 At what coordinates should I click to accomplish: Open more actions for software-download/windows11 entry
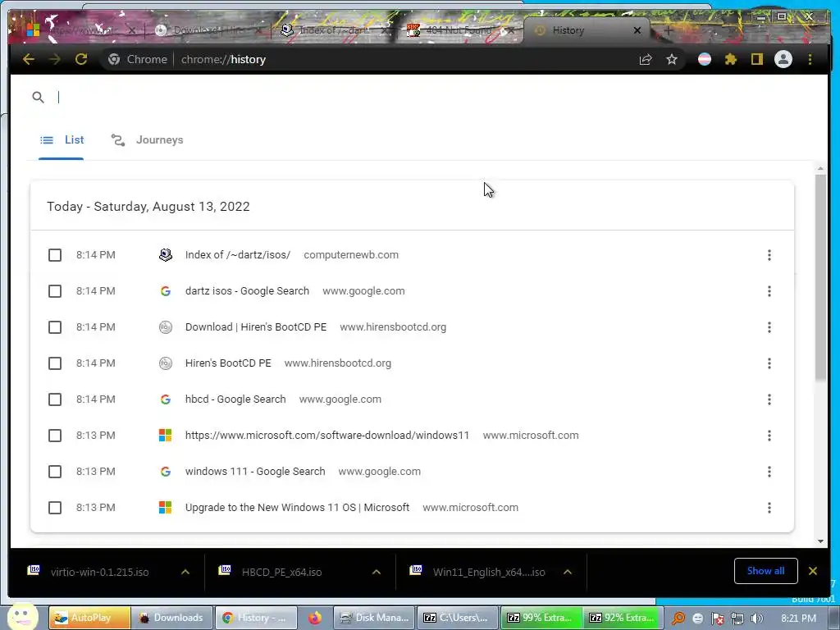coord(769,436)
